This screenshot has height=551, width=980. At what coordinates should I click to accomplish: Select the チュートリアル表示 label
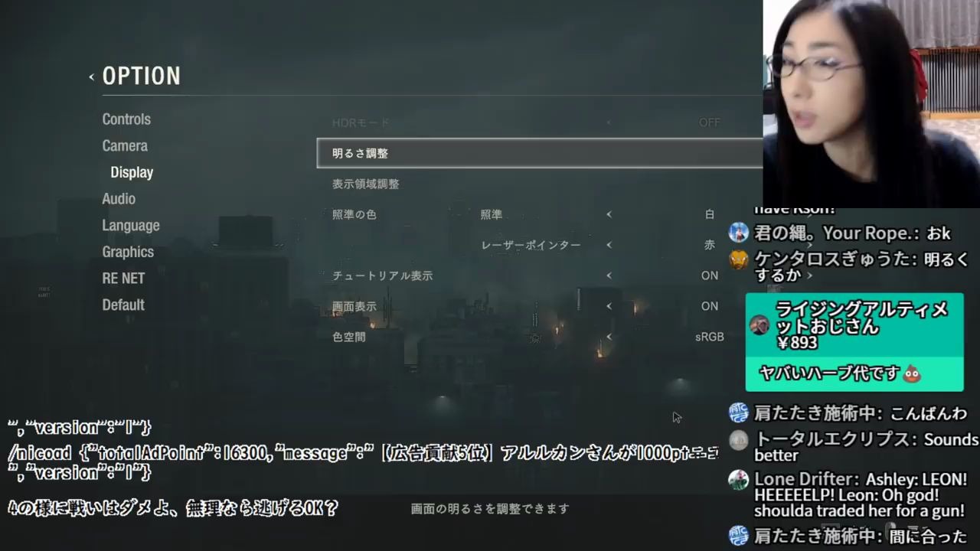tap(383, 275)
